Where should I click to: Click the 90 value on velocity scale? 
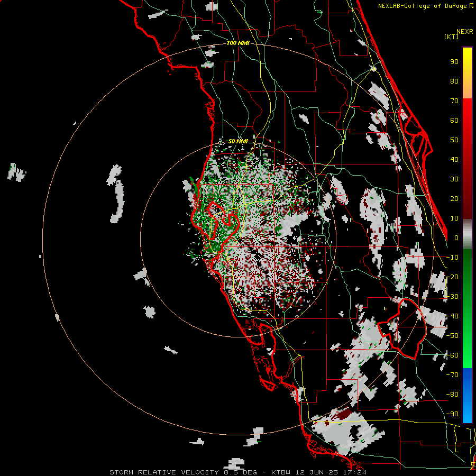454,62
